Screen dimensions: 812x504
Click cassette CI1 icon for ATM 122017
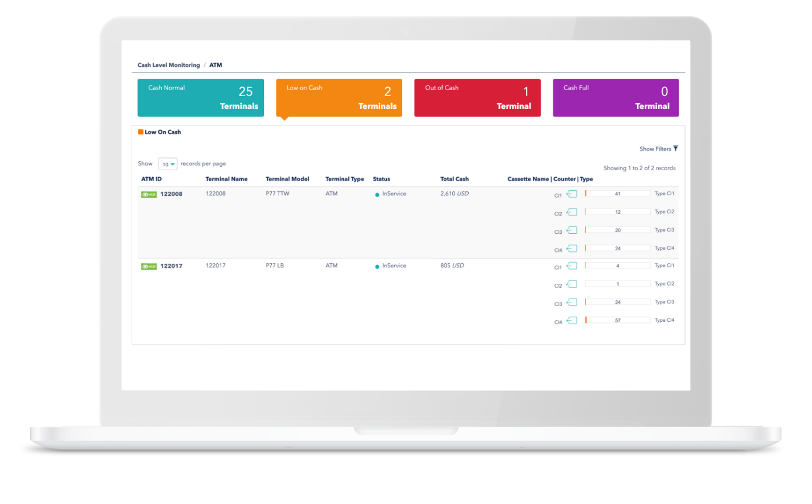[x=572, y=266]
